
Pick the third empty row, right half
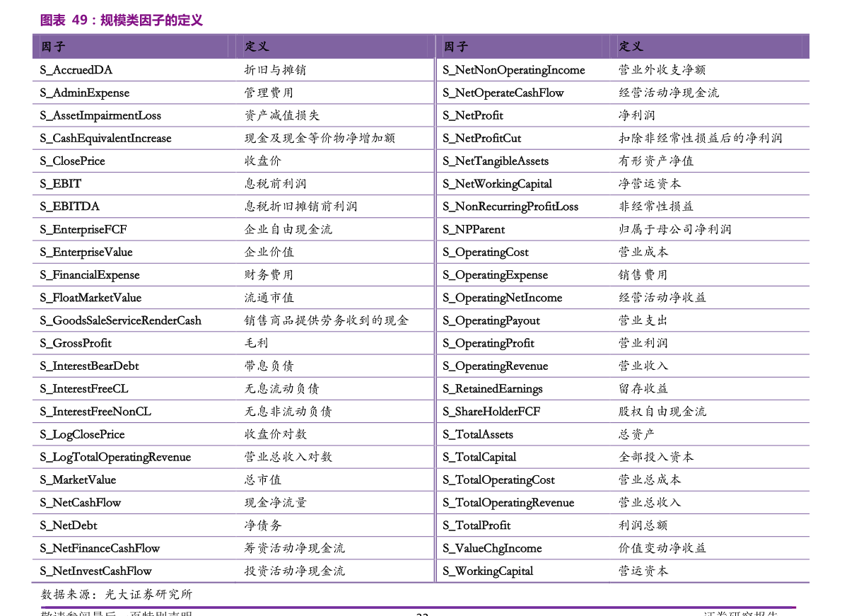pos(623,115)
